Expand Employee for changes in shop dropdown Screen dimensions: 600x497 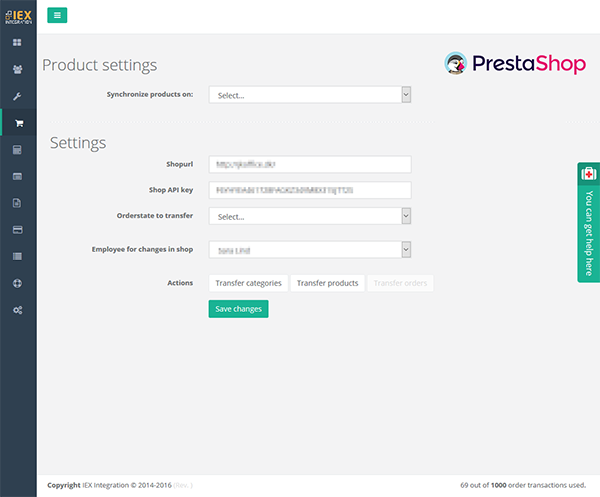(310, 250)
